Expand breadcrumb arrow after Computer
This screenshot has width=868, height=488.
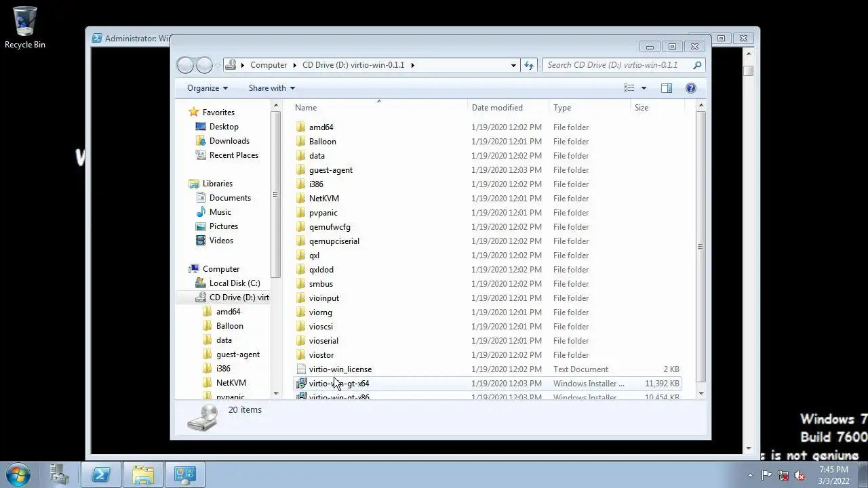(295, 65)
